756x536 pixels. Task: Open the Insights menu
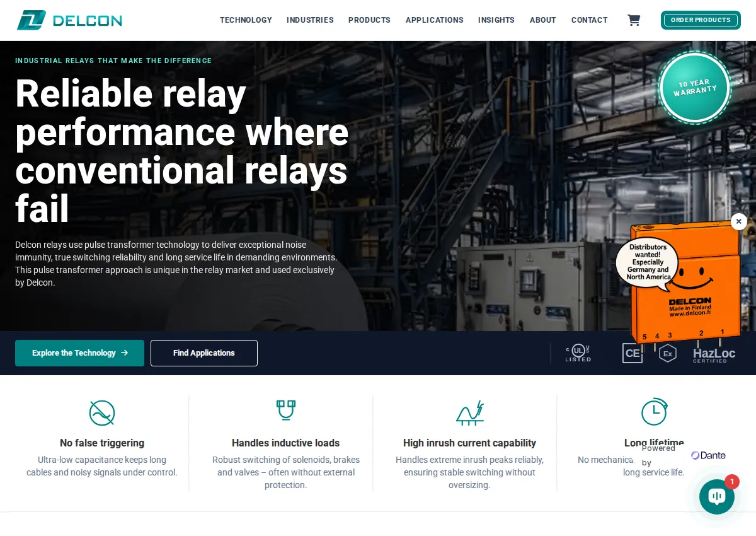[x=496, y=20]
